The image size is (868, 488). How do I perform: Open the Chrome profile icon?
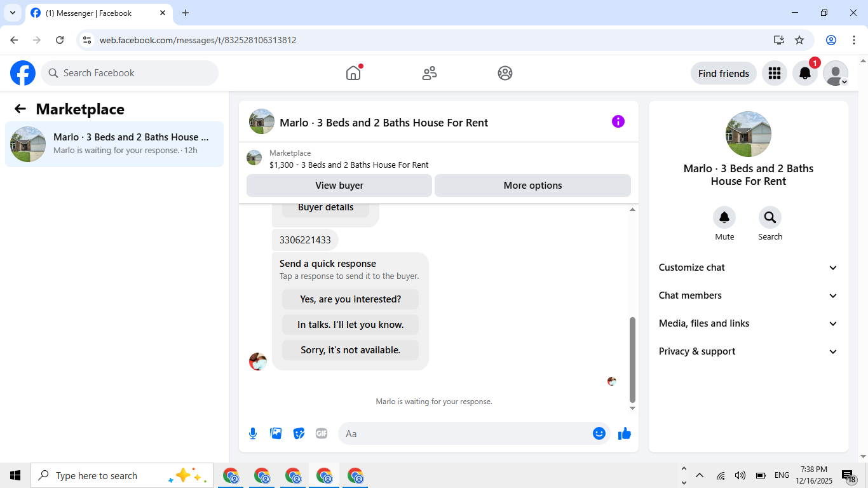pos(831,40)
